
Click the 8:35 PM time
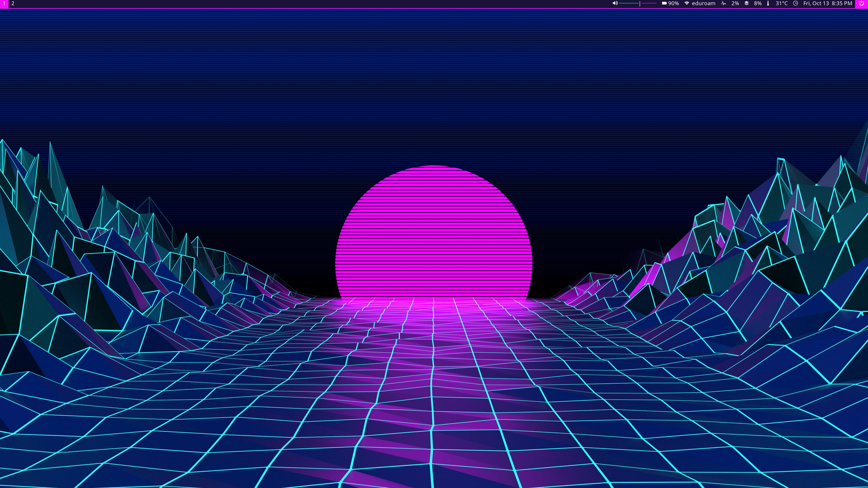(842, 3)
